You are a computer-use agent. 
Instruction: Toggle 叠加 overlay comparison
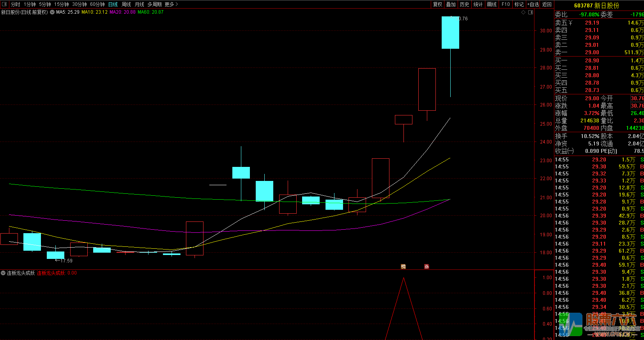coord(451,4)
